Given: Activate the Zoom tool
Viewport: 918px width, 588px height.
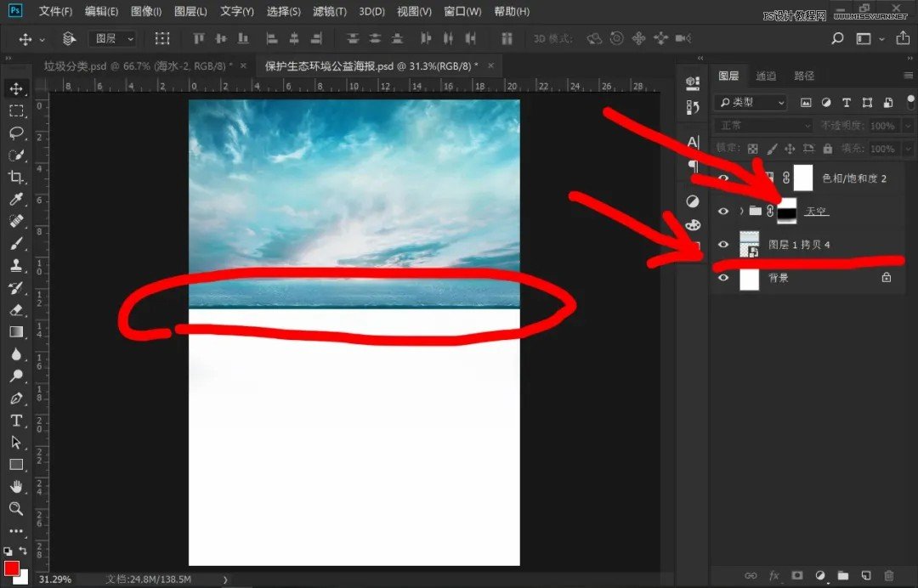Looking at the screenshot, I should click(17, 509).
